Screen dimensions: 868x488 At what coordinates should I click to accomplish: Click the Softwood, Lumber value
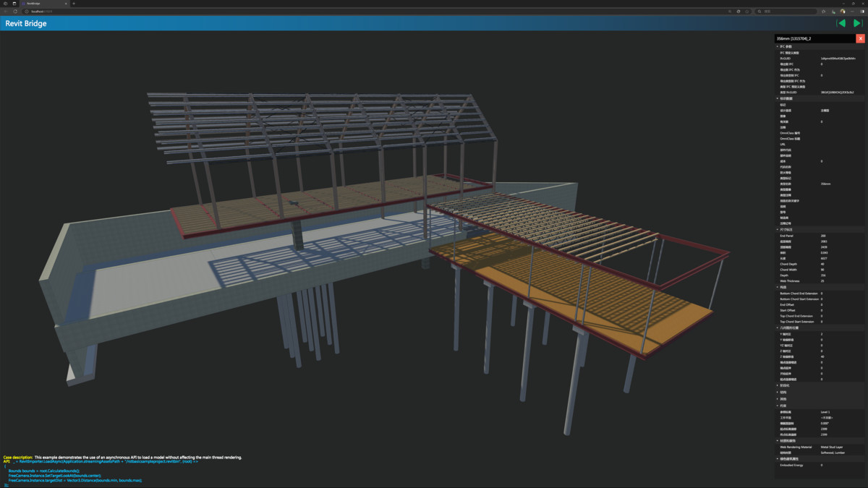point(833,453)
